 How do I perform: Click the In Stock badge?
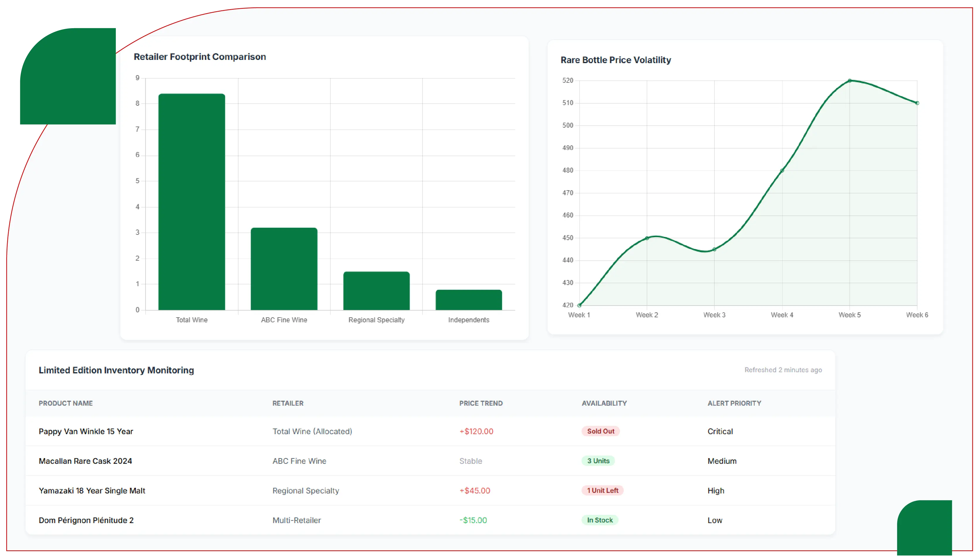point(599,520)
